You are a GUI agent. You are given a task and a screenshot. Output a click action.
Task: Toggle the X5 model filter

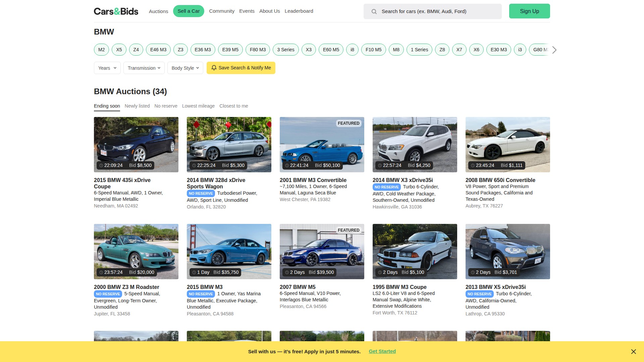click(x=119, y=50)
